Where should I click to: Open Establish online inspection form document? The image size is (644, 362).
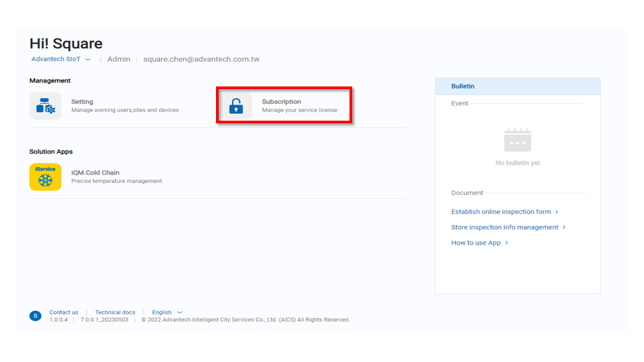coord(500,212)
